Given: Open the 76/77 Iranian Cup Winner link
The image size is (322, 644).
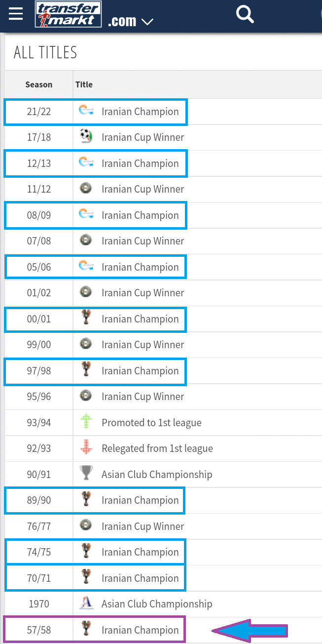Looking at the screenshot, I should [143, 526].
